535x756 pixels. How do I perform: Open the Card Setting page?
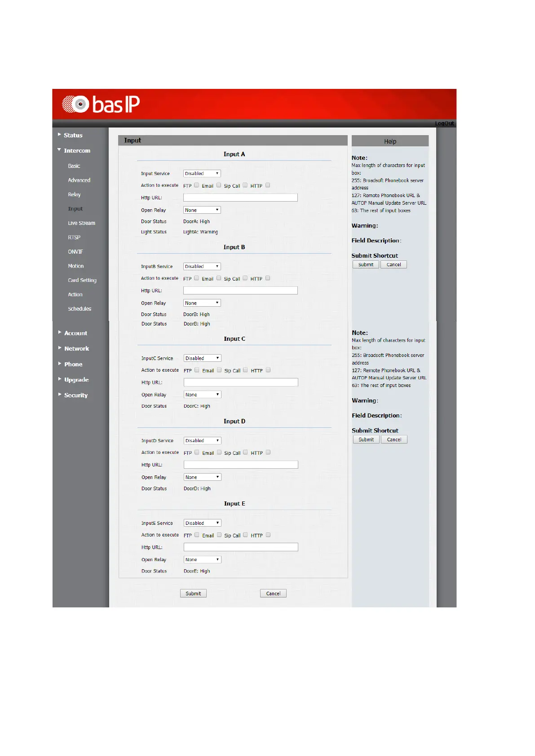82,280
